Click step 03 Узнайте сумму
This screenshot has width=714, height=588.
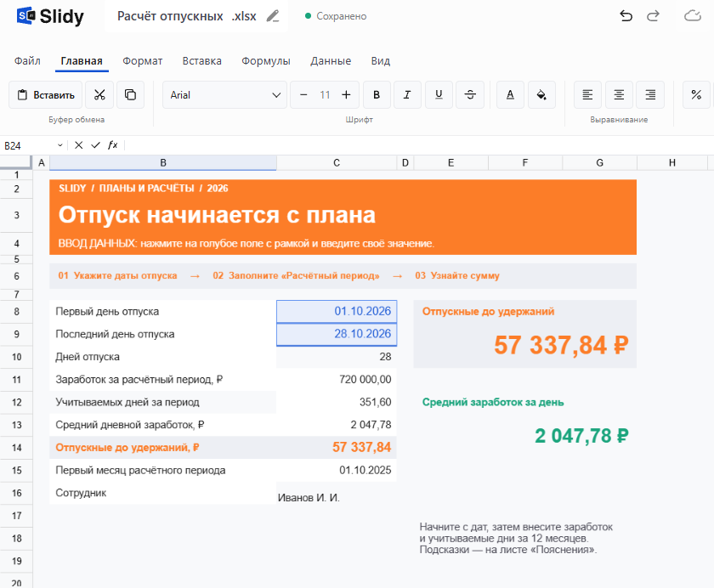click(457, 276)
